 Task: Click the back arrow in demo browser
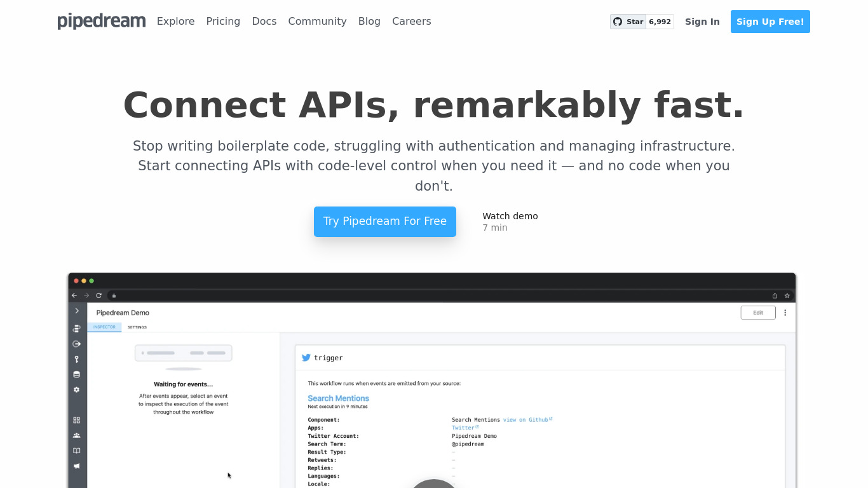tap(74, 295)
